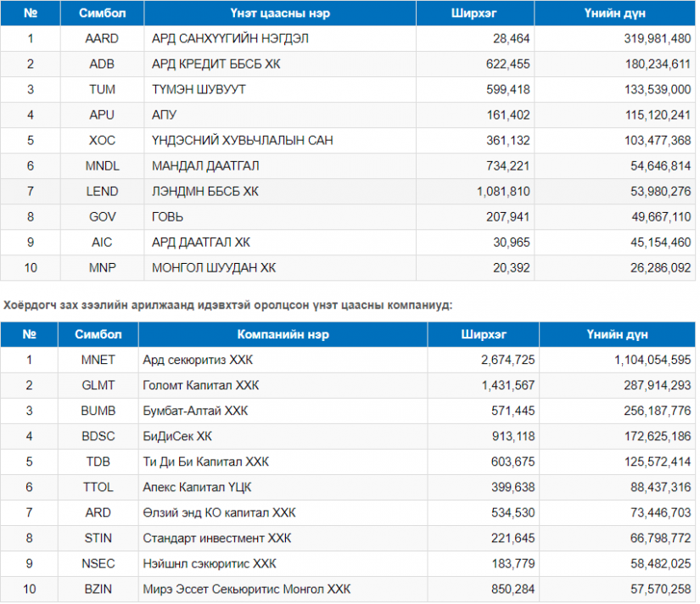Viewport: 700px width, 604px height.
Task: Click Өлзий энд КО капитал ХХК
Action: point(219,512)
